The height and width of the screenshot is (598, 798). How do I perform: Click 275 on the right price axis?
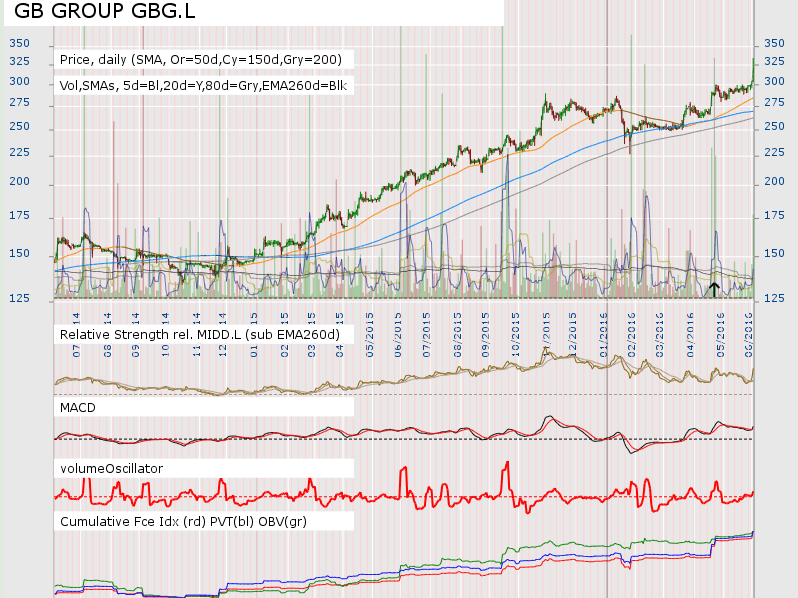tap(774, 102)
